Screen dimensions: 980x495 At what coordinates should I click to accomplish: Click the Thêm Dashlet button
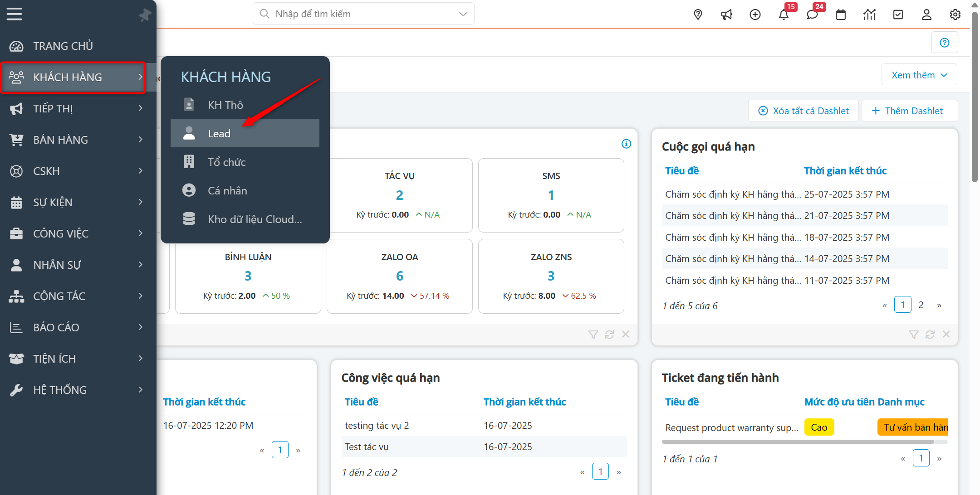click(909, 111)
